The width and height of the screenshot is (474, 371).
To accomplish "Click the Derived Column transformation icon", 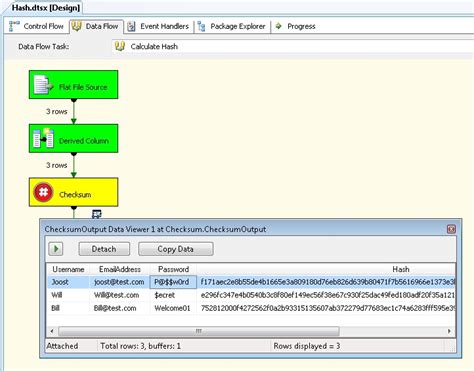I will click(43, 138).
